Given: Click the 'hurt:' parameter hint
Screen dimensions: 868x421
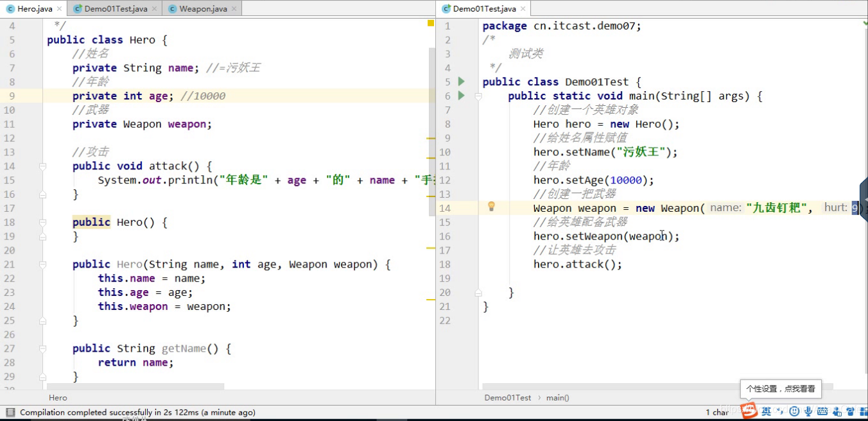Looking at the screenshot, I should click(x=836, y=208).
